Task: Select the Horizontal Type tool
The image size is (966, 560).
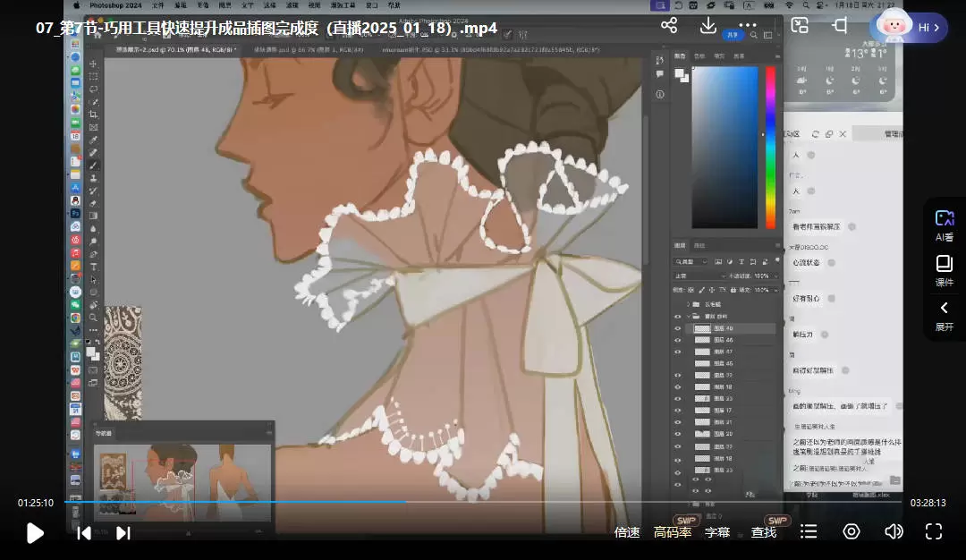Action: coord(94,267)
